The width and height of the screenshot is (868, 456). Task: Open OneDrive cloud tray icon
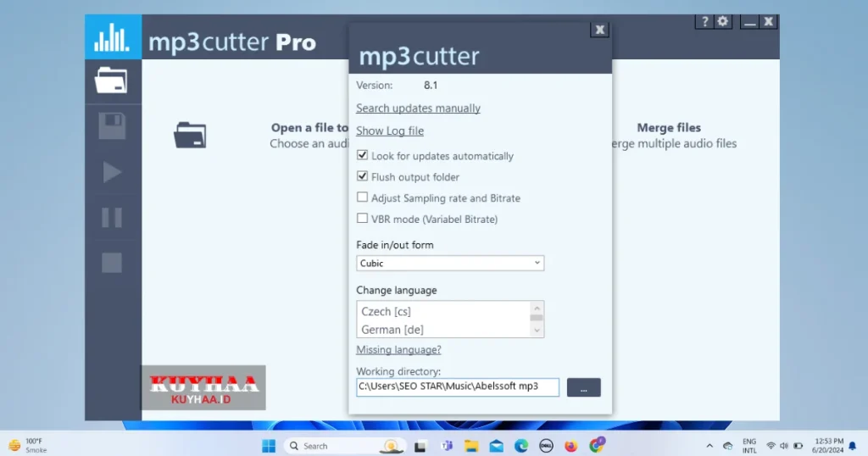tap(728, 446)
